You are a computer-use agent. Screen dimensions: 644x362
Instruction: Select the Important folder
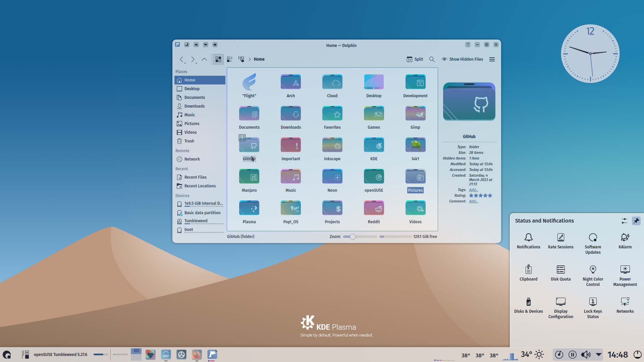click(x=291, y=149)
